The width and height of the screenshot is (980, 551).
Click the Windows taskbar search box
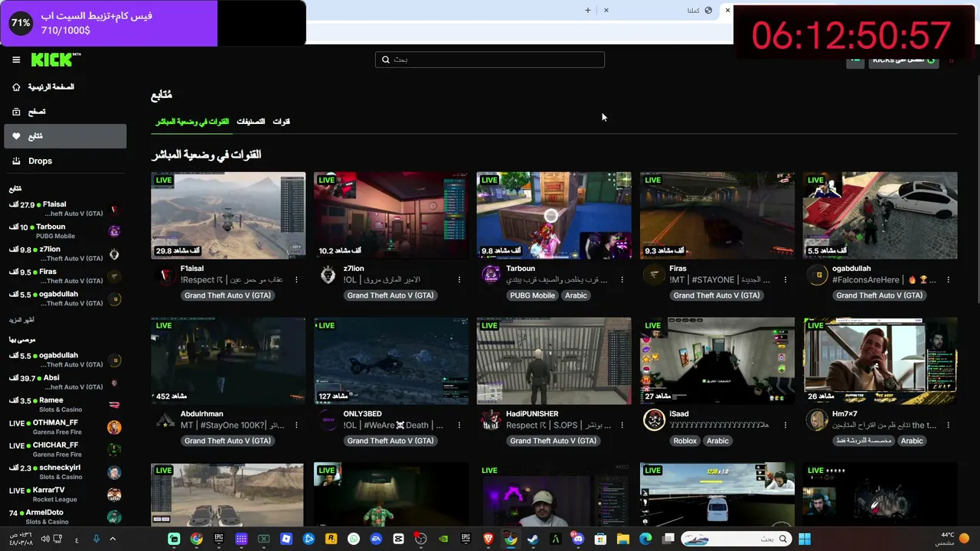[x=735, y=539]
